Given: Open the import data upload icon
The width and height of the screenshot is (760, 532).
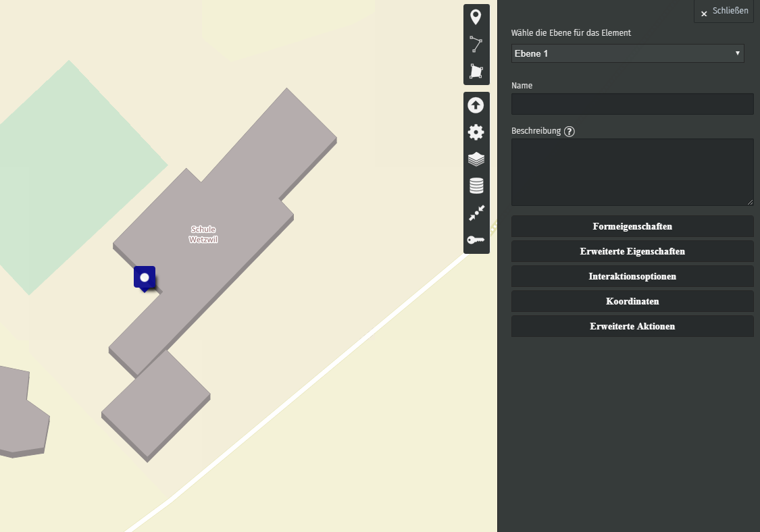Looking at the screenshot, I should (476, 105).
